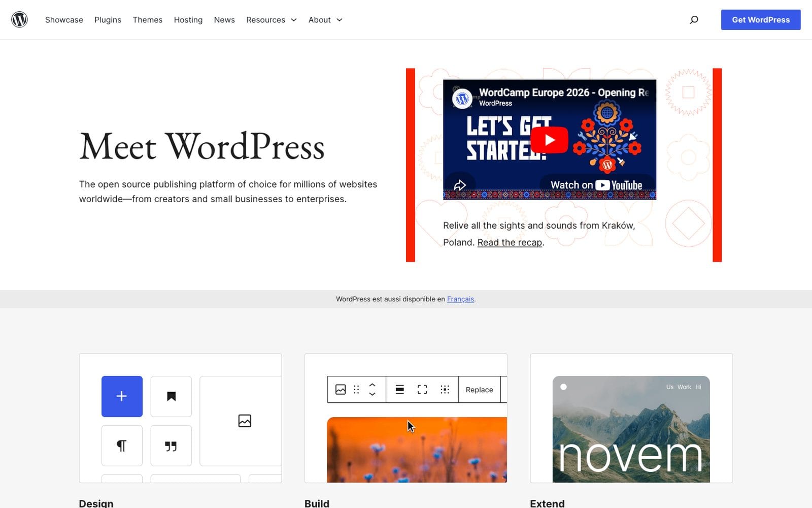Click 'Us' in novem preview nav

[670, 387]
